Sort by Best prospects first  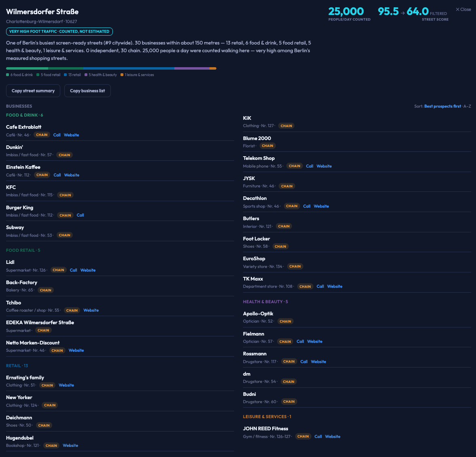442,106
